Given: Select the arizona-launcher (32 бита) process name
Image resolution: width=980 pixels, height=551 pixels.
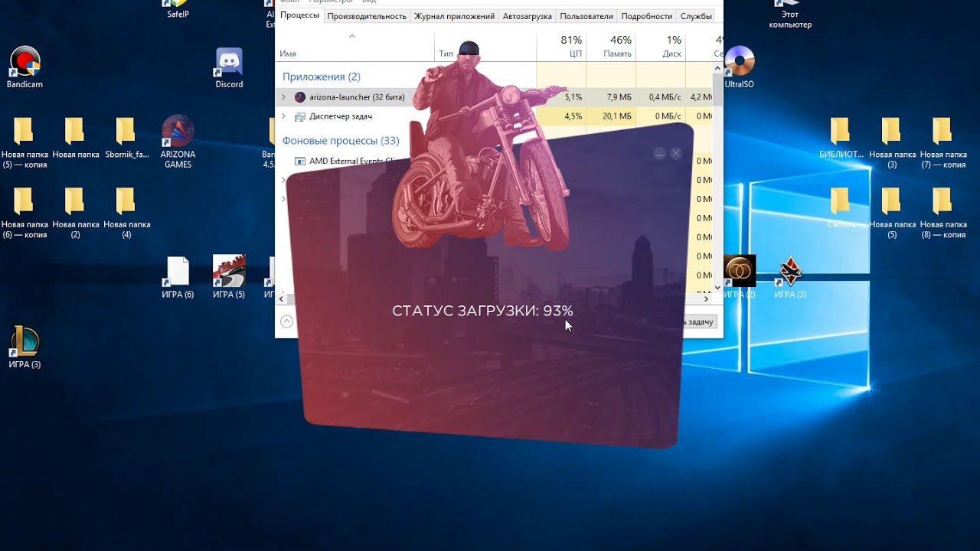Looking at the screenshot, I should pyautogui.click(x=357, y=97).
